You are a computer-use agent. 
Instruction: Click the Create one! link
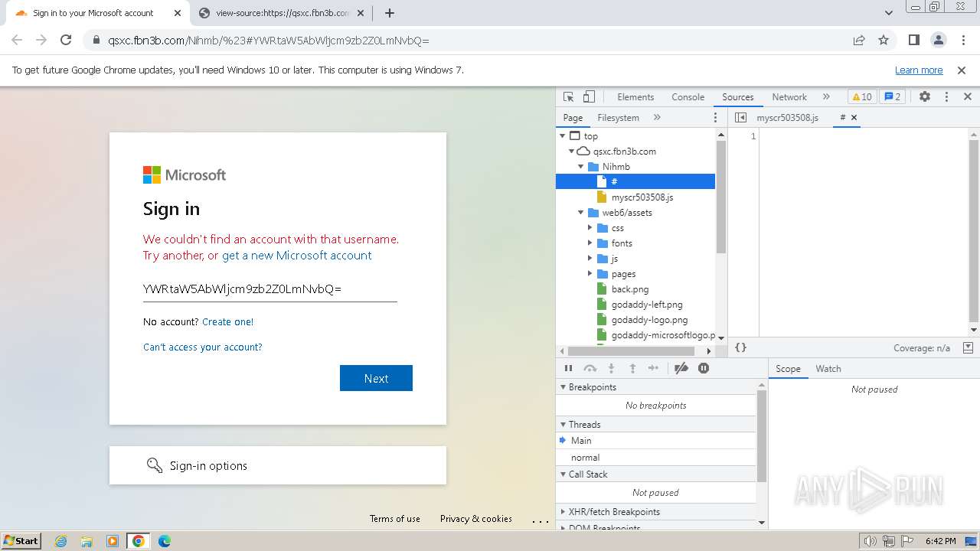(227, 322)
